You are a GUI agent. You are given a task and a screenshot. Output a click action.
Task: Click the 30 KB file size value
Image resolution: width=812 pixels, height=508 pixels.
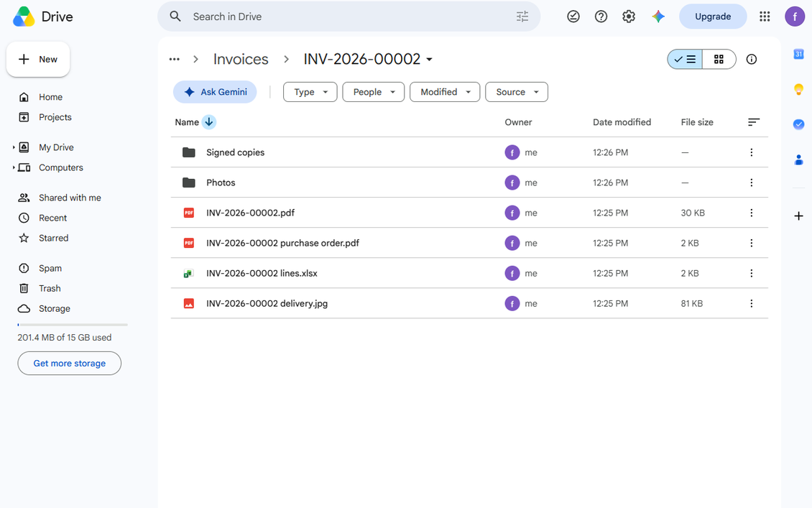[693, 213]
